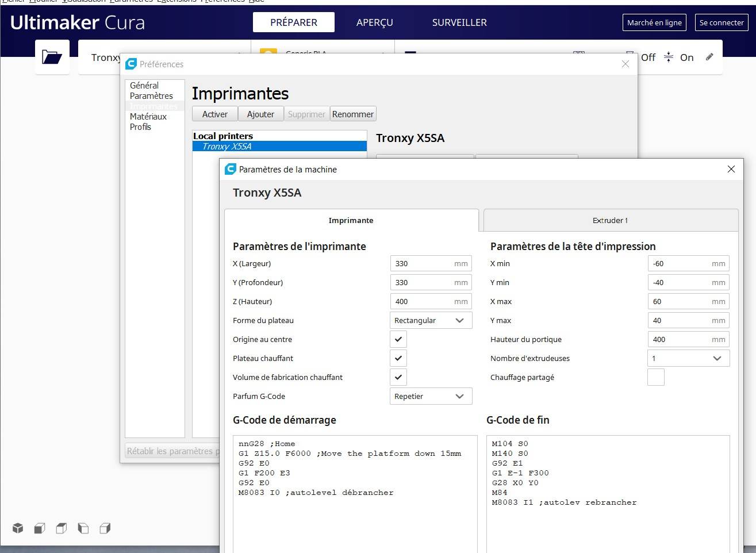Uncheck the Plateau chauffant checkbox
Image resolution: width=756 pixels, height=553 pixels.
pos(398,358)
